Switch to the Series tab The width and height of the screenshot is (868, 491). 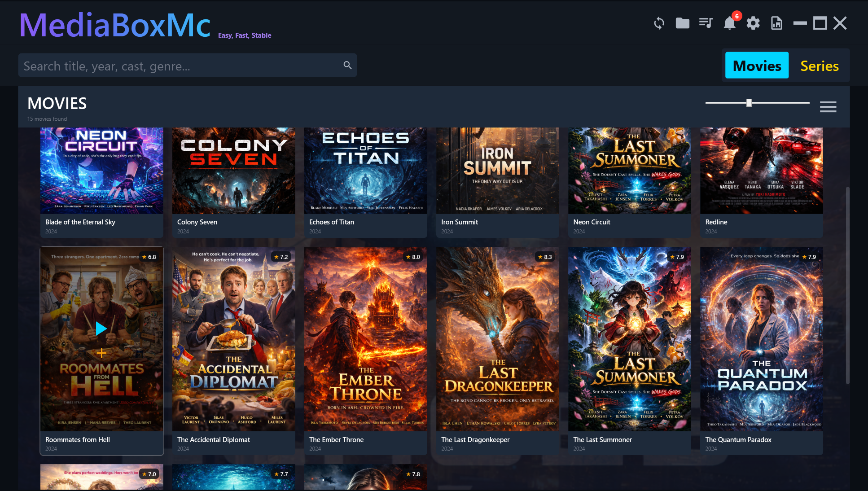819,66
